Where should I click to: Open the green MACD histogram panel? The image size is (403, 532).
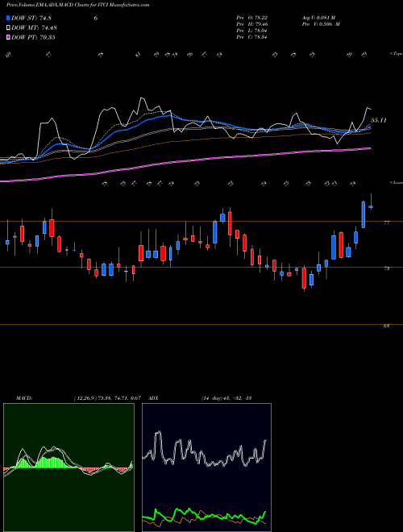(69, 468)
